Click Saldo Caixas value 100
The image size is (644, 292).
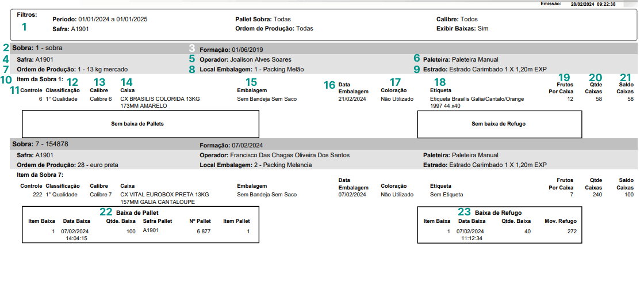[629, 195]
